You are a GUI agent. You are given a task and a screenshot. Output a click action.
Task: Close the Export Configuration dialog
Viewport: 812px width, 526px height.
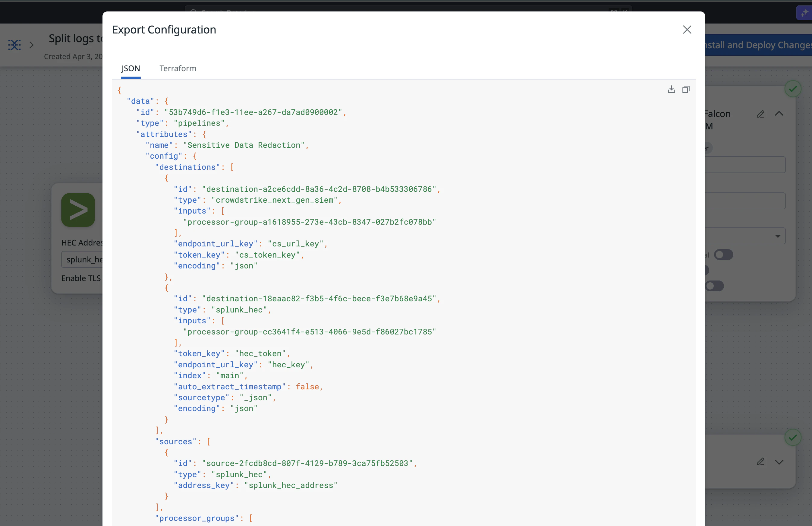click(687, 30)
